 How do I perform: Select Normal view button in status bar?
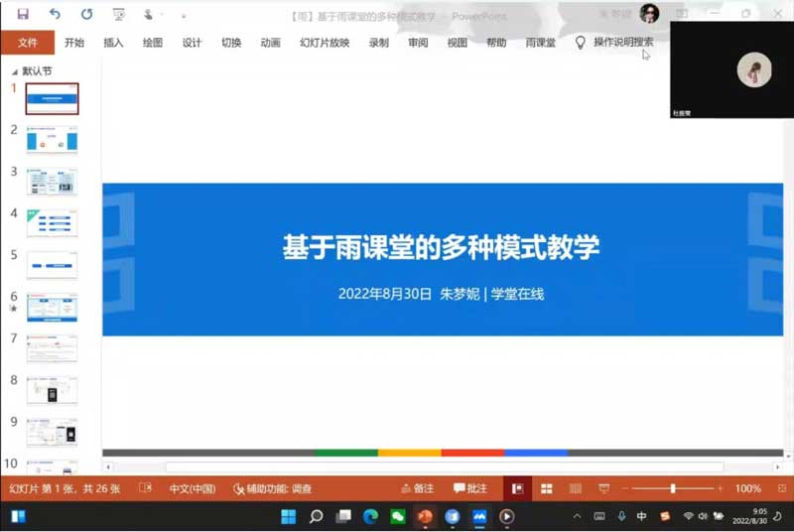point(516,488)
